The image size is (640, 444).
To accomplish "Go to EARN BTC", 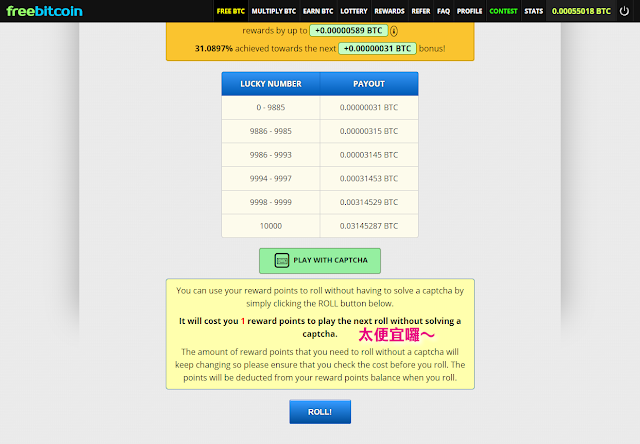I will [x=318, y=11].
